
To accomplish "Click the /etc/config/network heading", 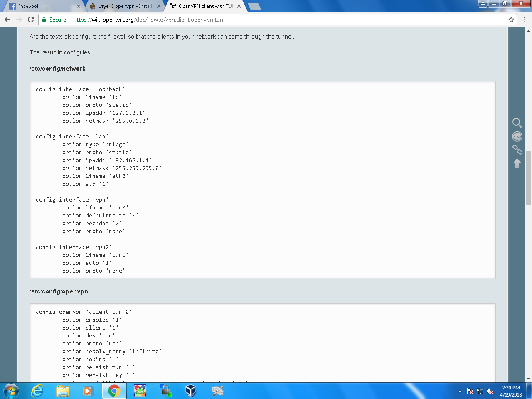I will coord(57,69).
